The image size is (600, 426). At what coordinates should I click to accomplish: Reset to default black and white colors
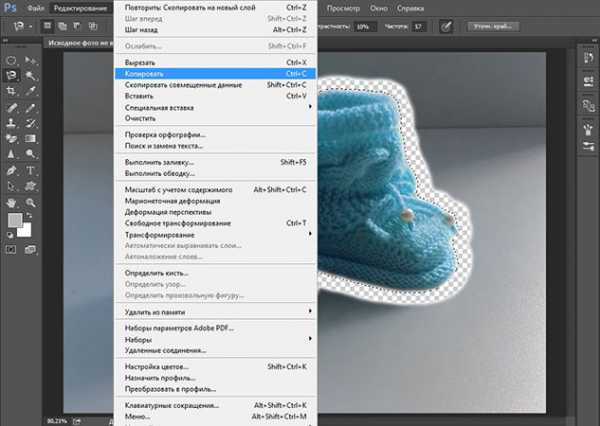pos(10,235)
